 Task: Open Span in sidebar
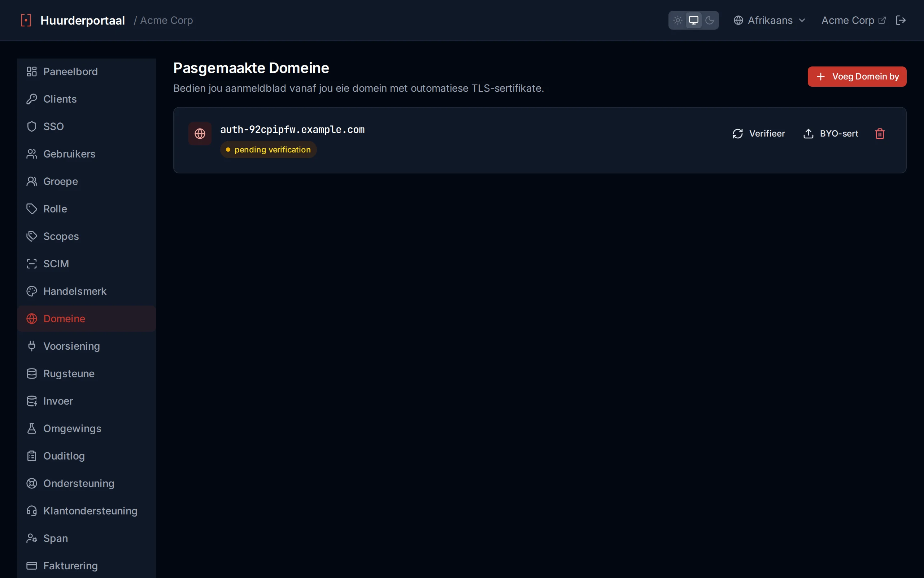[x=86, y=538]
